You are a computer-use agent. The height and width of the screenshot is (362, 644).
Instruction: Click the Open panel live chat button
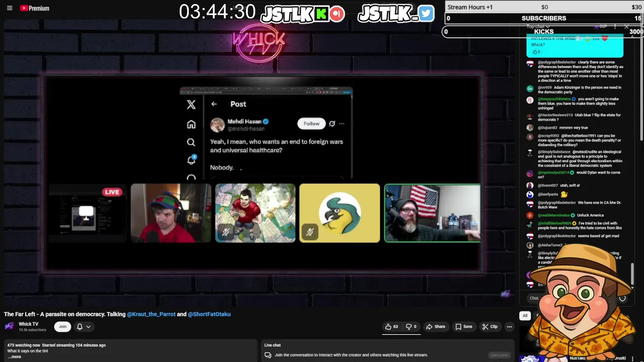tap(499, 355)
